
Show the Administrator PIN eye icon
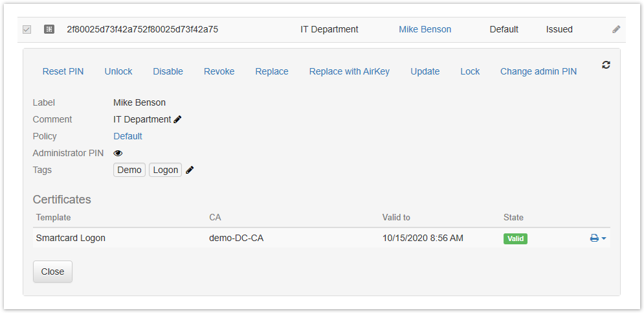[118, 153]
